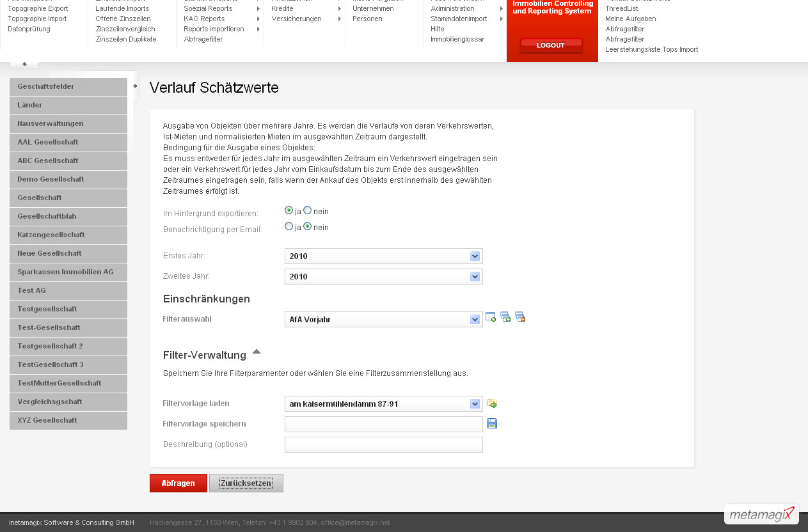The width and height of the screenshot is (808, 532).
Task: Collapse the left sidebar with its arrow handle
Action: [x=135, y=86]
